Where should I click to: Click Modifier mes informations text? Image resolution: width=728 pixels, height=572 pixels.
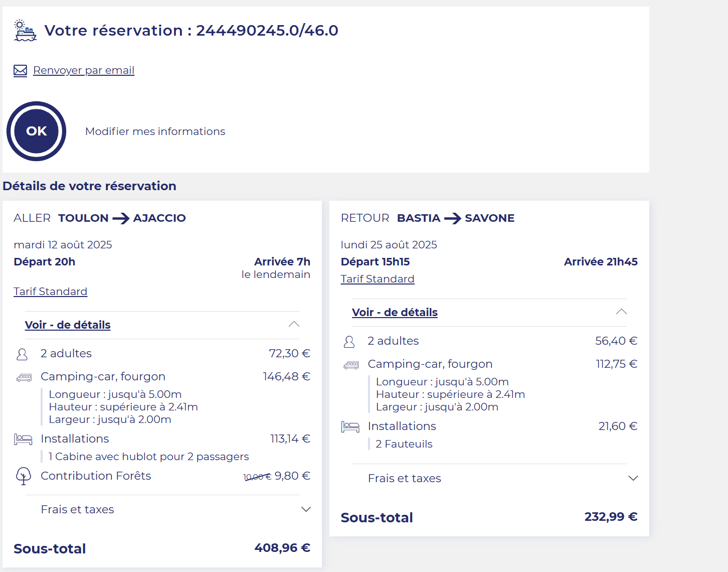(155, 131)
